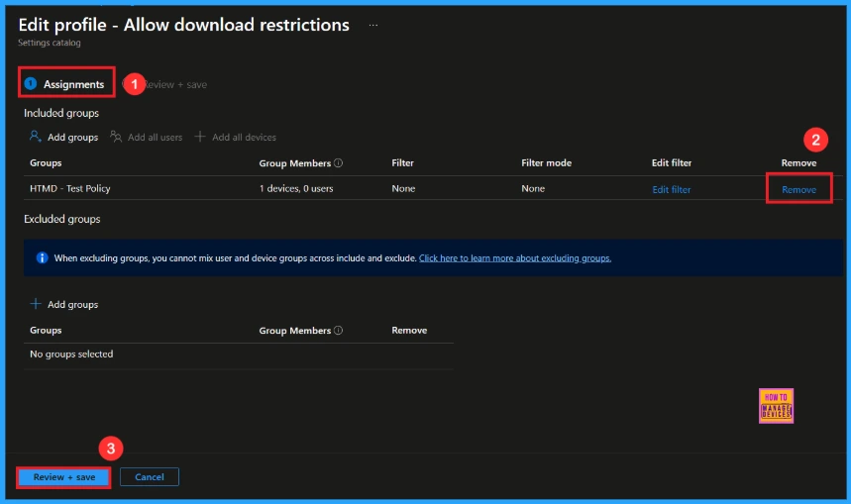The height and width of the screenshot is (504, 851).
Task: Click Add groups under Included groups
Action: click(72, 138)
